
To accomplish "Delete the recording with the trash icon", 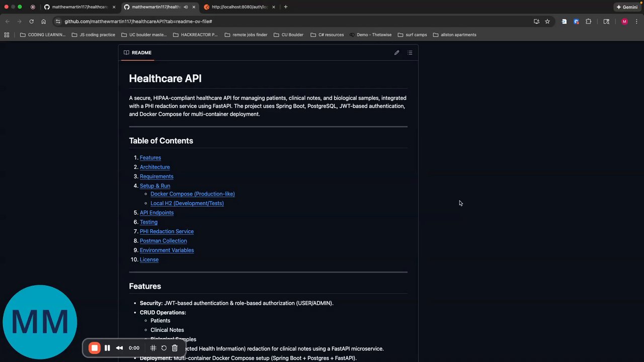I will (175, 348).
